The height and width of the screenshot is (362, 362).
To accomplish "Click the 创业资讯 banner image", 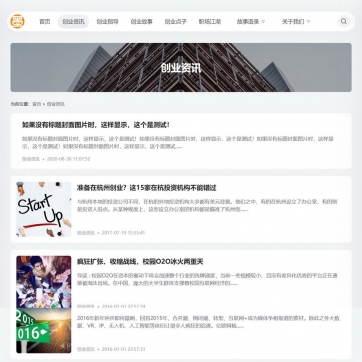I will pos(181,67).
